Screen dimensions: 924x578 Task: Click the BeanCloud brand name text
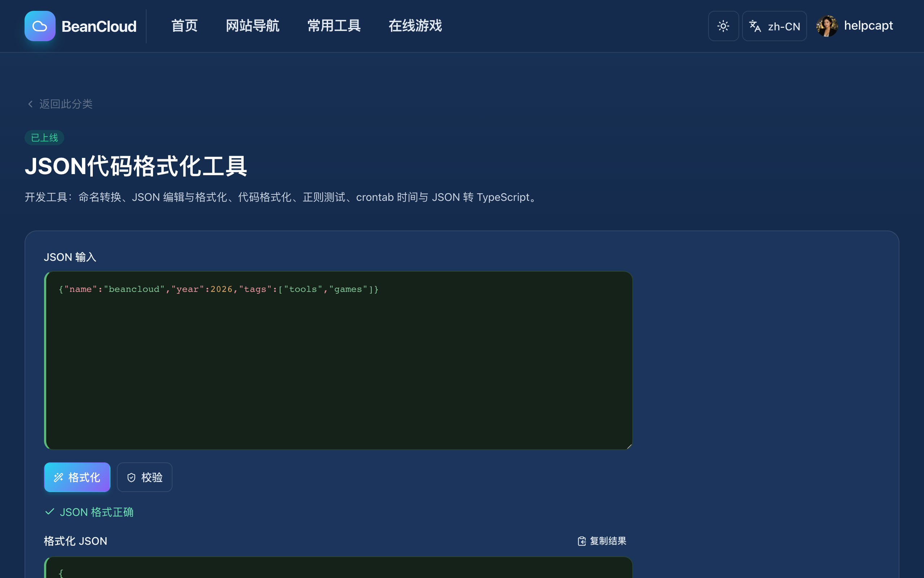[99, 26]
